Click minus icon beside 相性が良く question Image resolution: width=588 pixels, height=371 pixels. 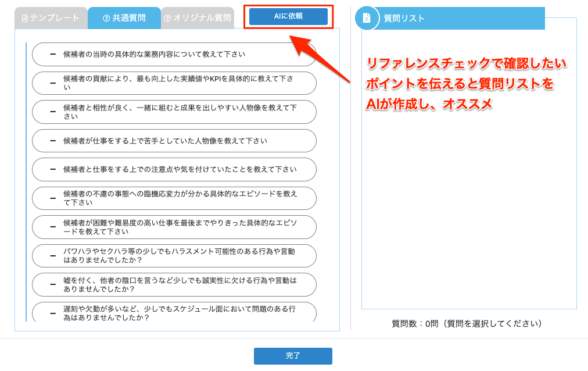point(53,112)
